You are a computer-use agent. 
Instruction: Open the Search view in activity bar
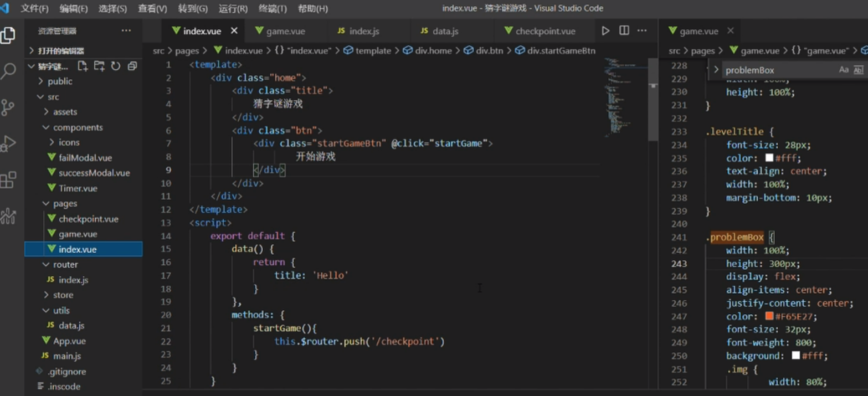click(8, 71)
